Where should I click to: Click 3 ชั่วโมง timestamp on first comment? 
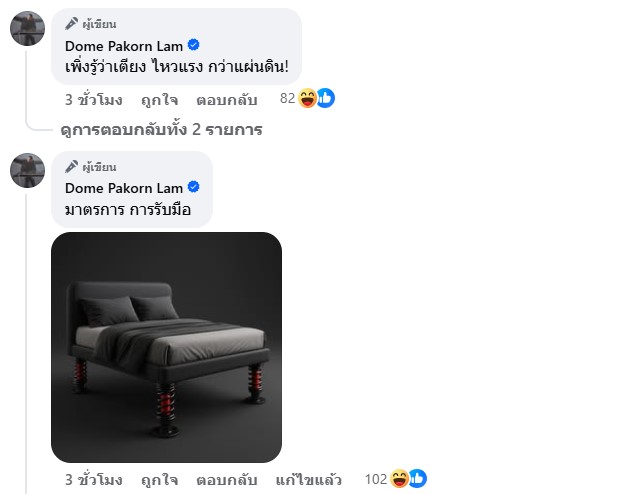click(94, 100)
